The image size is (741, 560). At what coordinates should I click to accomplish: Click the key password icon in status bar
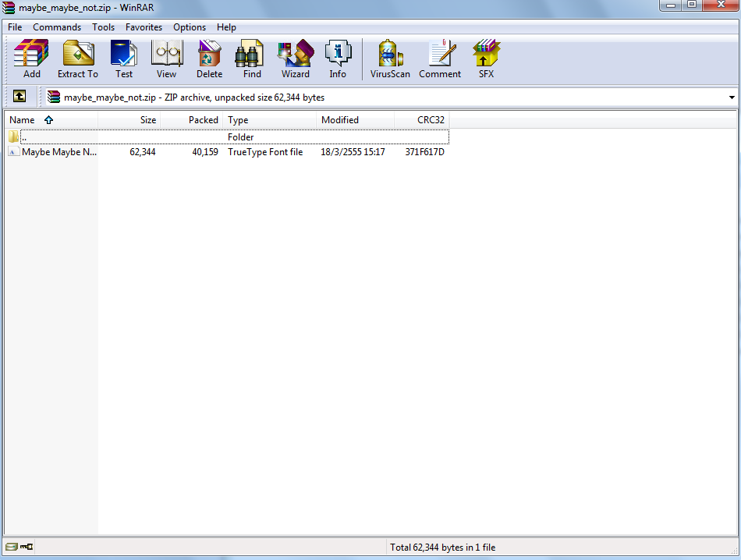coord(27,547)
